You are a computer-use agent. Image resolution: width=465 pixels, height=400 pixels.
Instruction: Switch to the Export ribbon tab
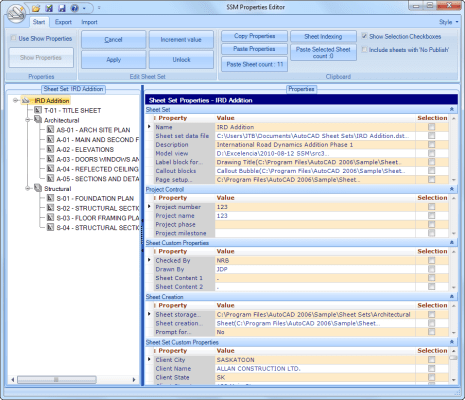(63, 22)
